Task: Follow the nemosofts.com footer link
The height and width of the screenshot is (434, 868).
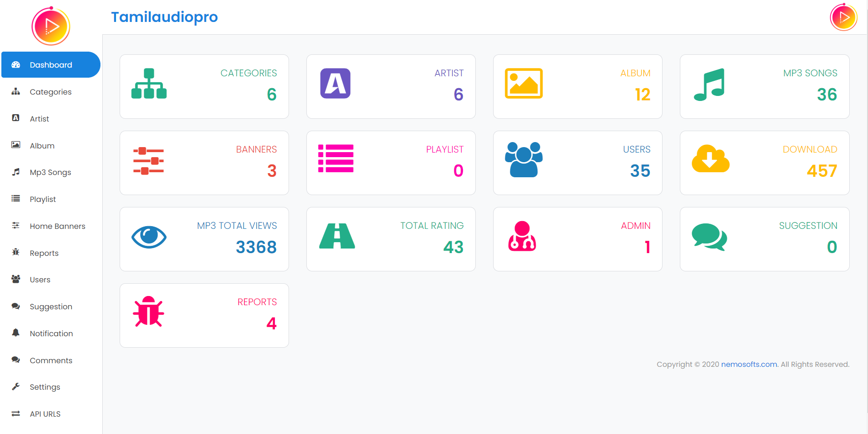Action: (x=749, y=364)
